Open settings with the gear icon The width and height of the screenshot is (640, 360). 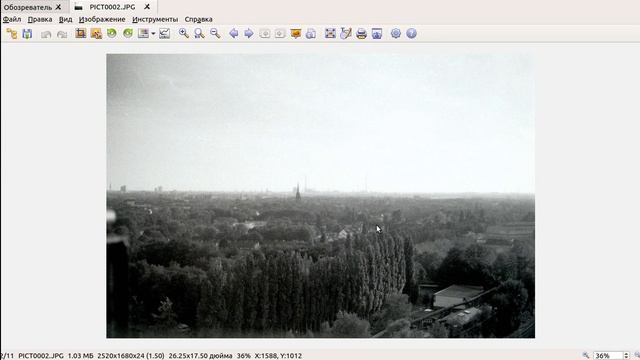tap(396, 33)
